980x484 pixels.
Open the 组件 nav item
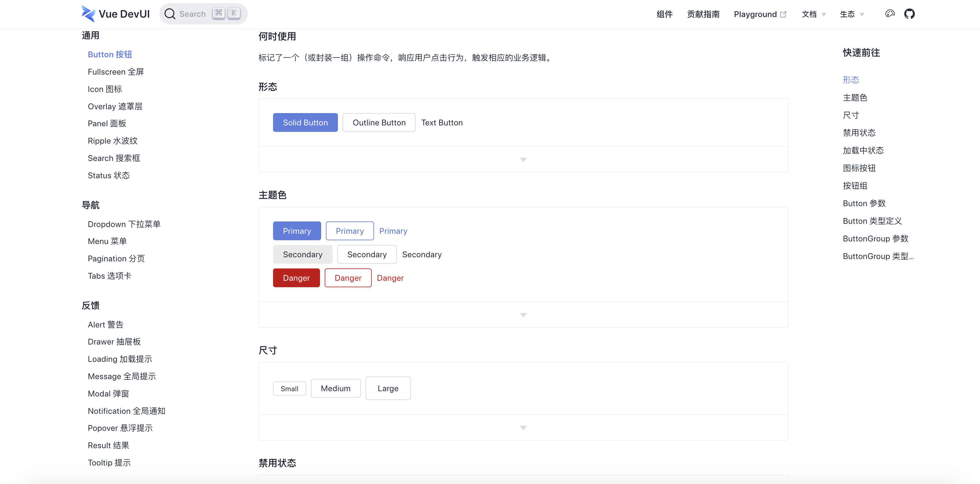pyautogui.click(x=664, y=14)
